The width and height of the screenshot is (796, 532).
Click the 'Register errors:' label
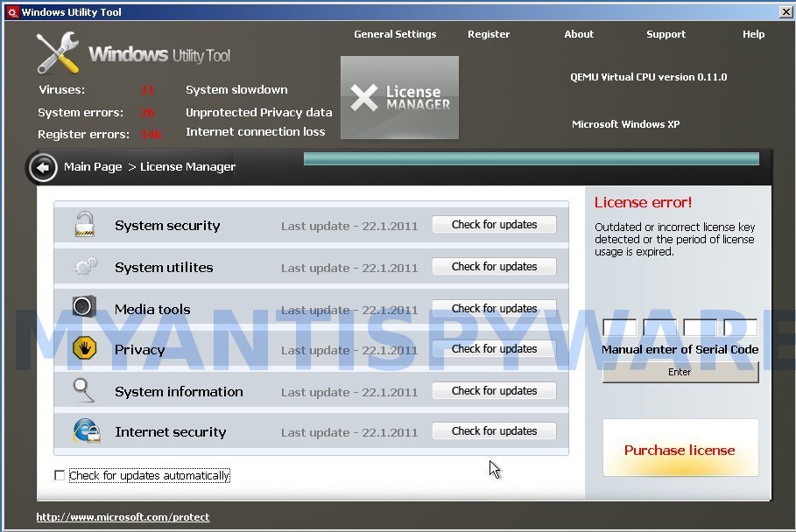point(83,135)
